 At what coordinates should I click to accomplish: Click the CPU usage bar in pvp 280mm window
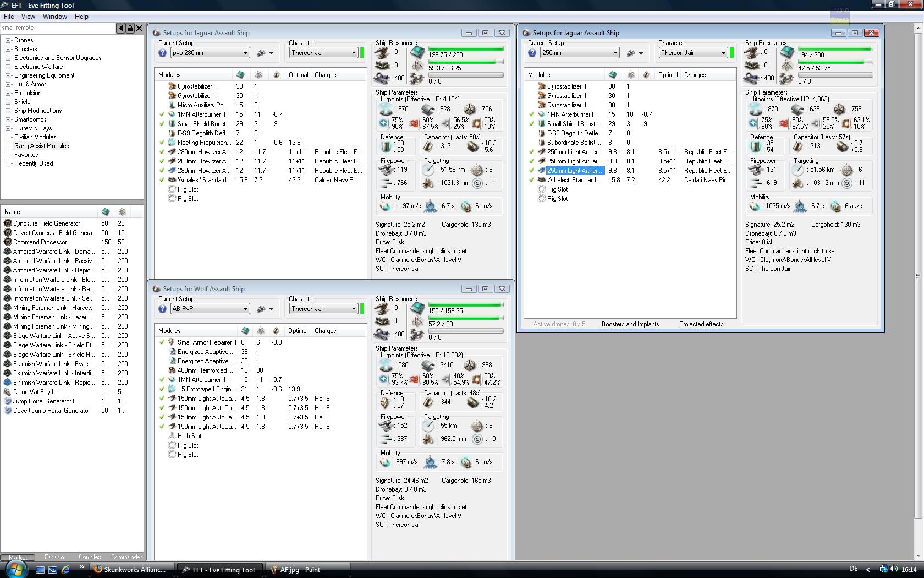466,49
